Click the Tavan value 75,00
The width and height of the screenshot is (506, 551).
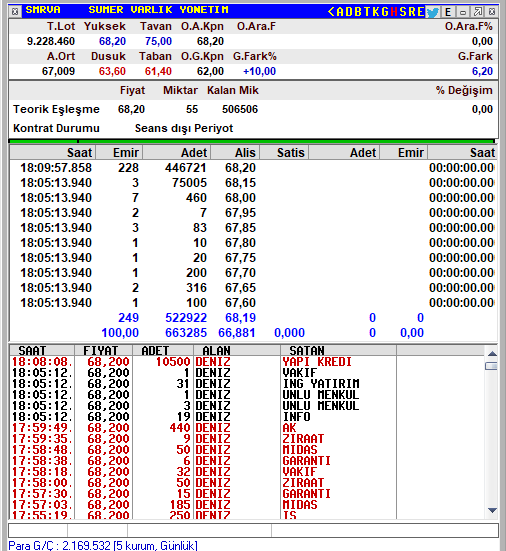click(x=158, y=41)
